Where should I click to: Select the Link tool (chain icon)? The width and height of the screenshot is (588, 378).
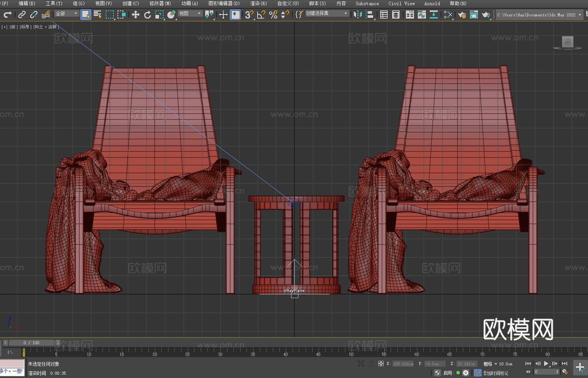22,15
